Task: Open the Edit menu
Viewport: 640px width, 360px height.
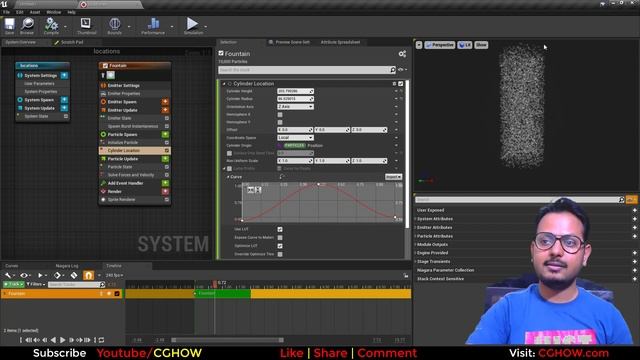Action: coord(20,12)
